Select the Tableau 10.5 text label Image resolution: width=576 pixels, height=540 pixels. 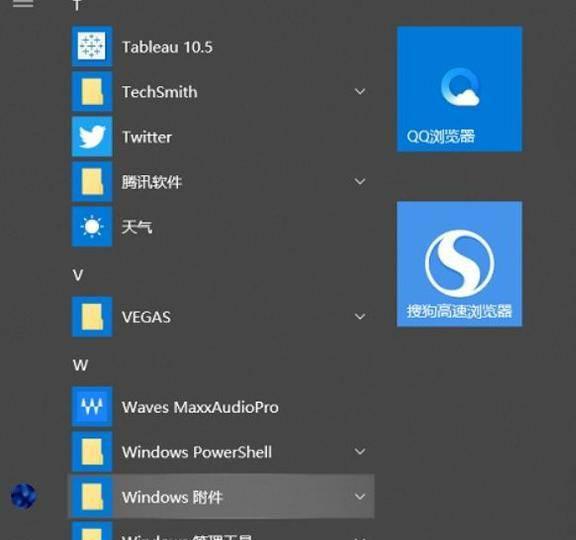tap(167, 47)
